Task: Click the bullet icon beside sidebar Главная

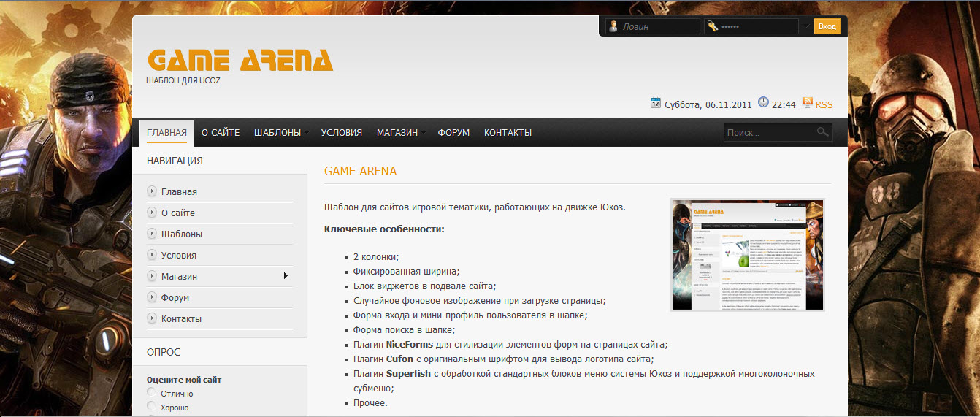Action: [152, 191]
